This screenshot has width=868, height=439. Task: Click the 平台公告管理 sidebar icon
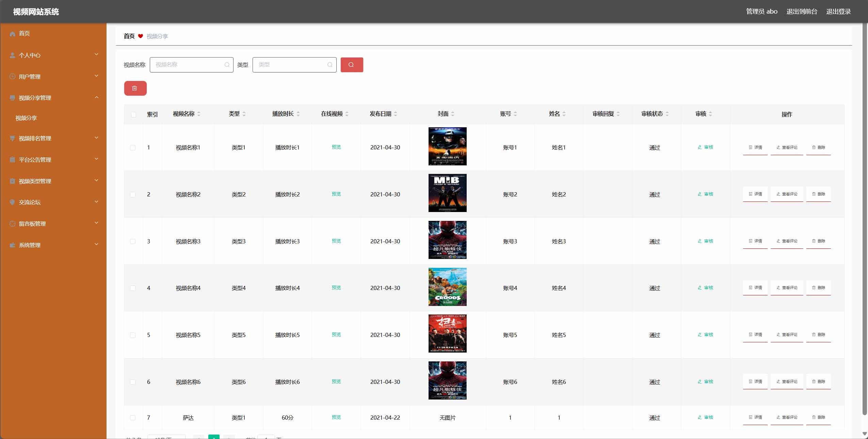(x=13, y=160)
